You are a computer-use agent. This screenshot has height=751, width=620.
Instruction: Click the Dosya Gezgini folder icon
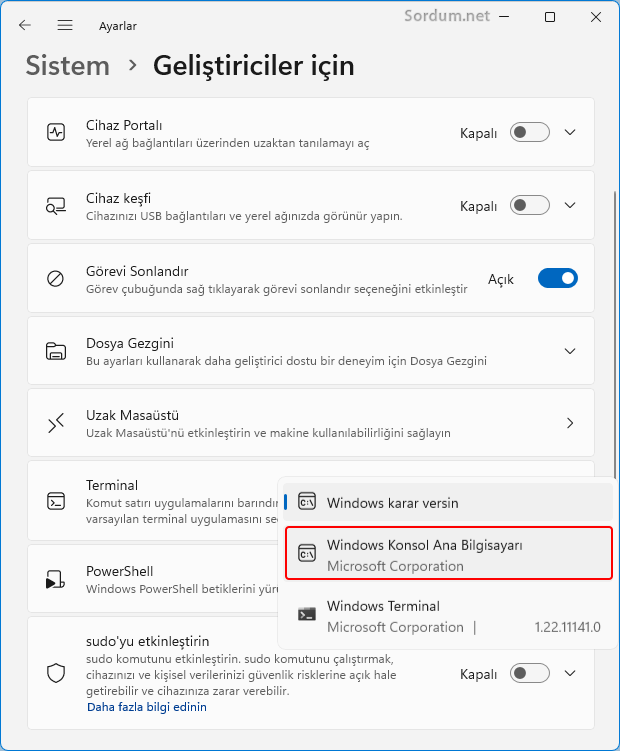[56, 351]
